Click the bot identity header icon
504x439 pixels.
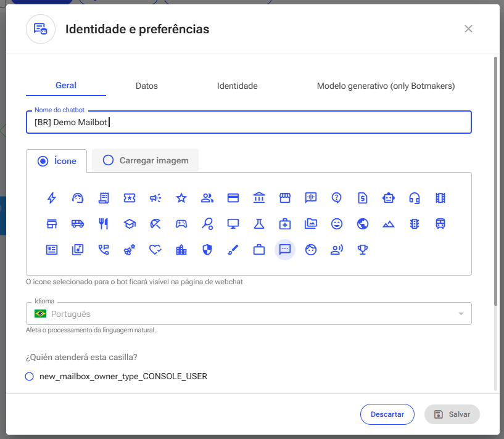41,29
